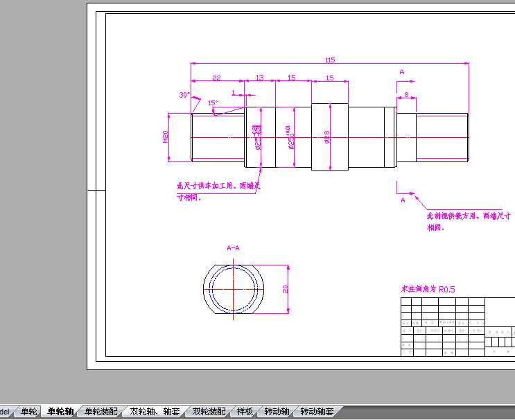This screenshot has height=420, width=515.
Task: Select the 单轮轴 layout tab
Action: [60, 411]
